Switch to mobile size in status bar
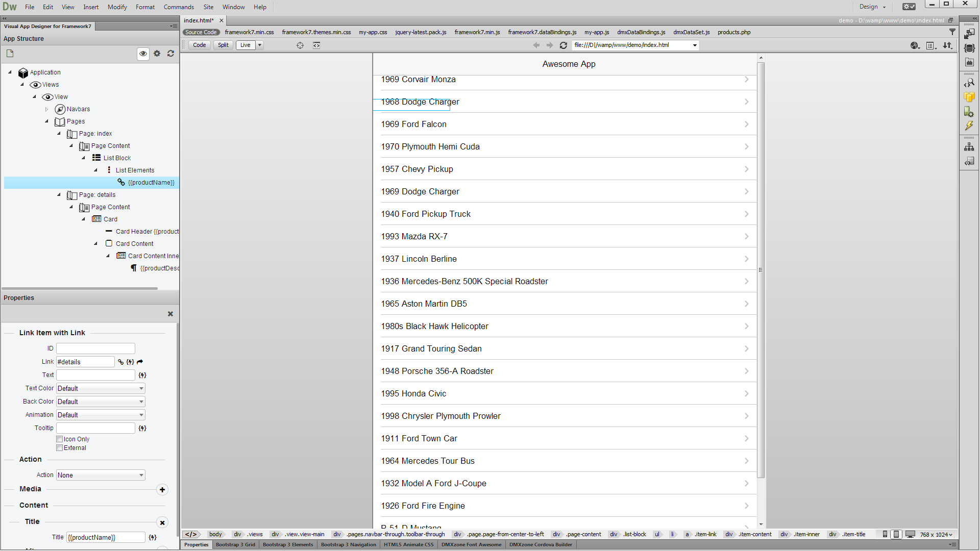 pos(885,534)
